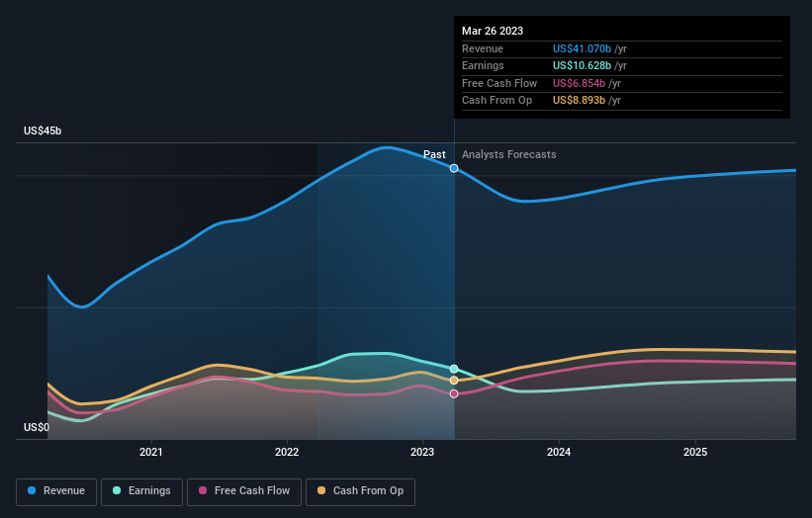Click the 'Free Cash Flow' label in tooltip

pyautogui.click(x=499, y=83)
